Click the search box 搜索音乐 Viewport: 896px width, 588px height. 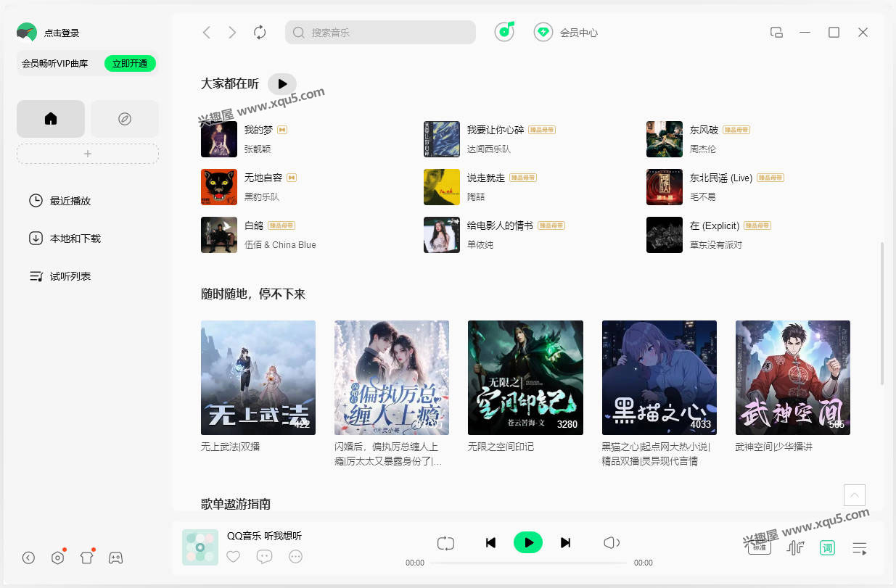click(380, 33)
